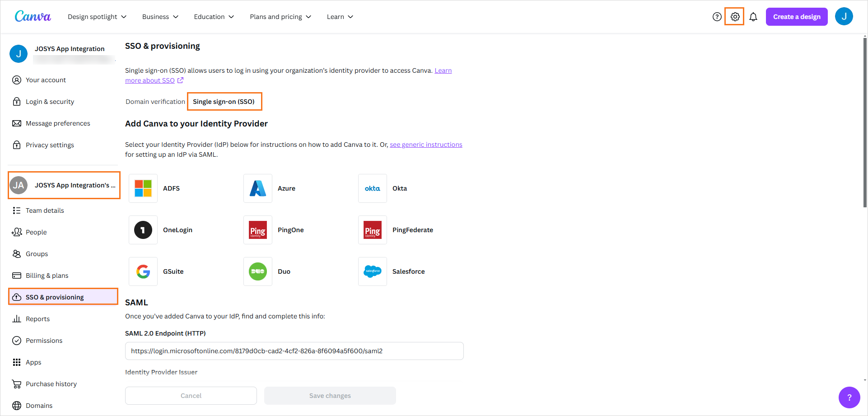The image size is (868, 416).
Task: Click the Salesforce provider name label
Action: [409, 271]
